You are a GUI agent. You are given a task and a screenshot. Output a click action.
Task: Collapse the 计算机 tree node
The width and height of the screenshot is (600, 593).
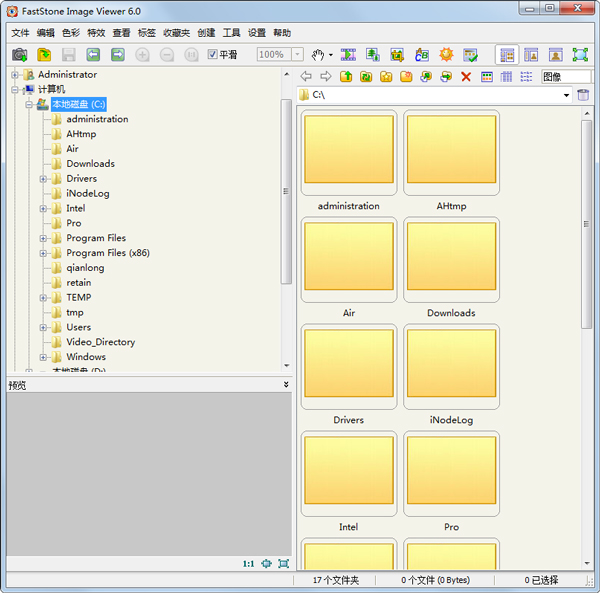point(14,90)
